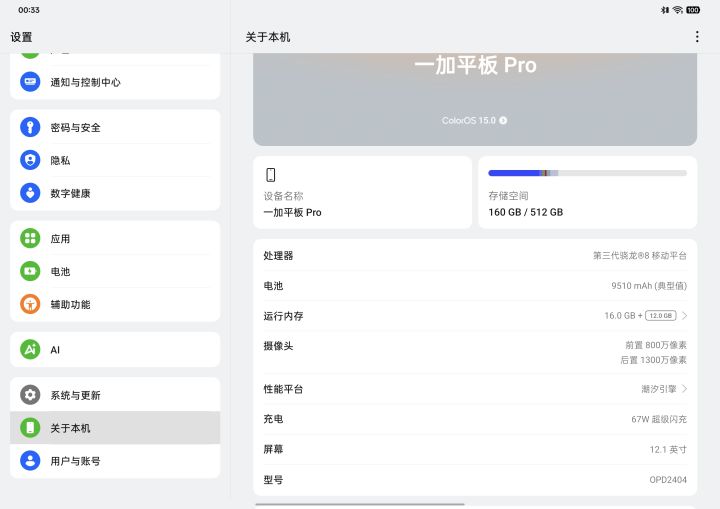Tap the password and security key icon
Image resolution: width=720 pixels, height=509 pixels.
click(30, 127)
